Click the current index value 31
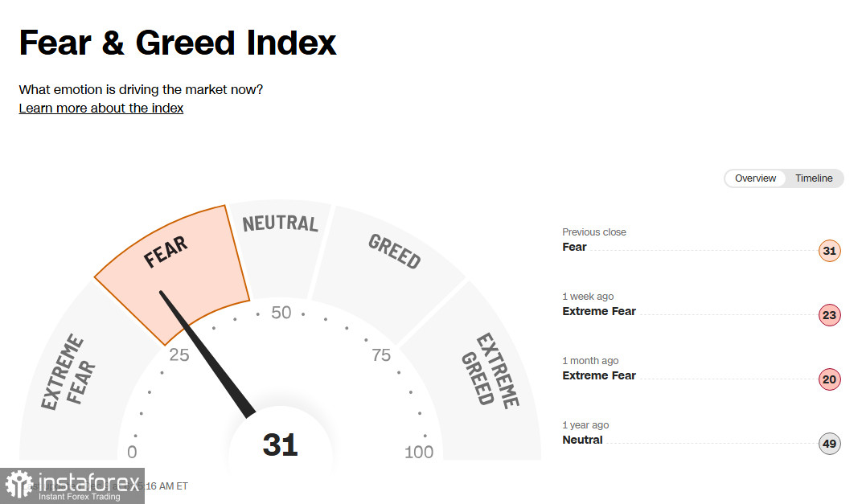This screenshot has height=504, width=862. [x=280, y=445]
